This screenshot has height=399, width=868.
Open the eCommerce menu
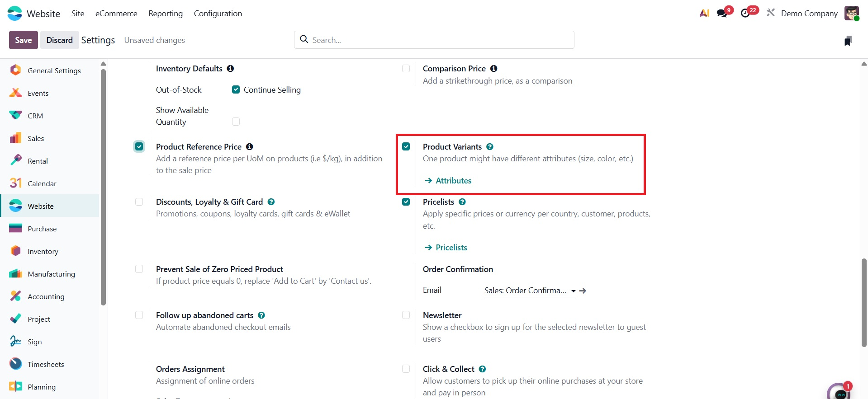pyautogui.click(x=116, y=14)
